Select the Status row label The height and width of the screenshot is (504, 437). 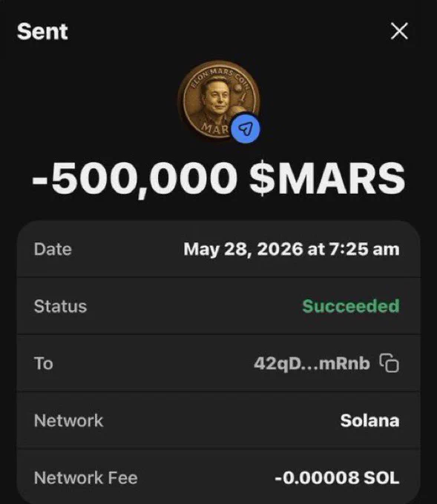pos(61,306)
